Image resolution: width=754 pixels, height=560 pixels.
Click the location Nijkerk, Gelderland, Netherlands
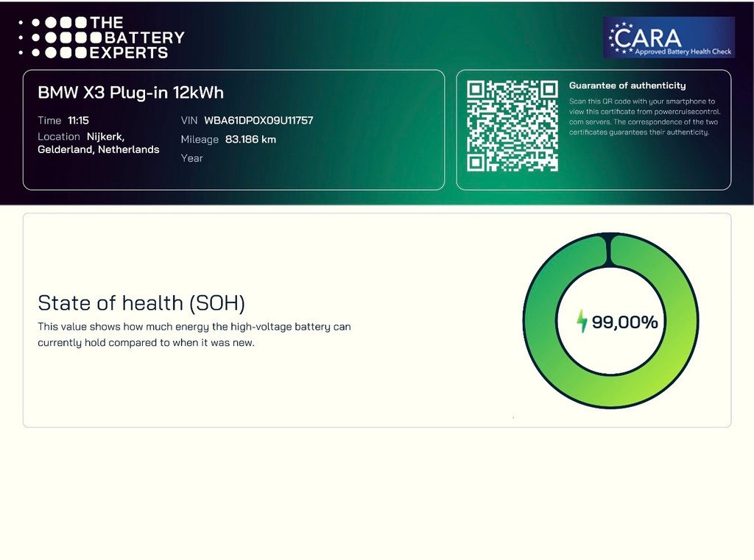(x=99, y=143)
